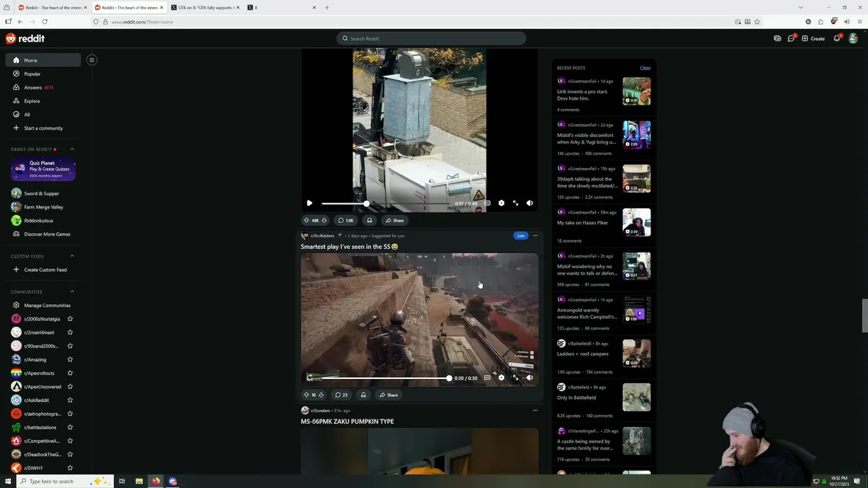Focus the Search Reddit field

(x=431, y=39)
